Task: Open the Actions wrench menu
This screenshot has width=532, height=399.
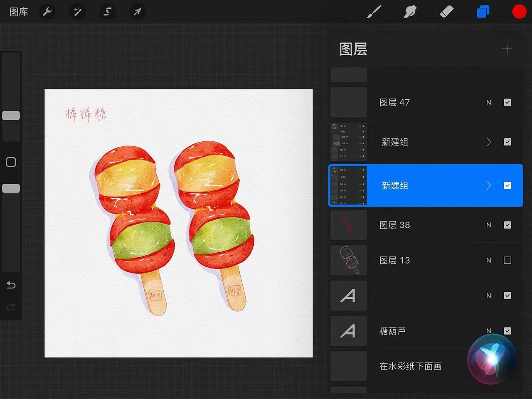Action: (x=47, y=12)
